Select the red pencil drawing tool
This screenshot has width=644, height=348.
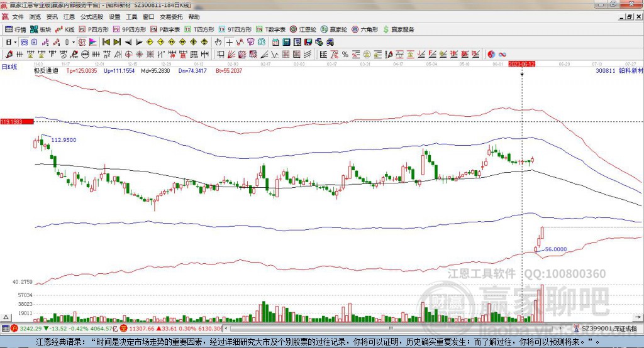coord(9,54)
